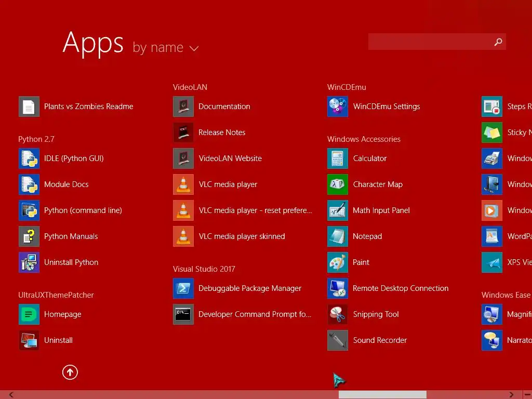Open Developer Command Prompt icon
Viewport: 532px width, 399px height.
[x=183, y=314]
